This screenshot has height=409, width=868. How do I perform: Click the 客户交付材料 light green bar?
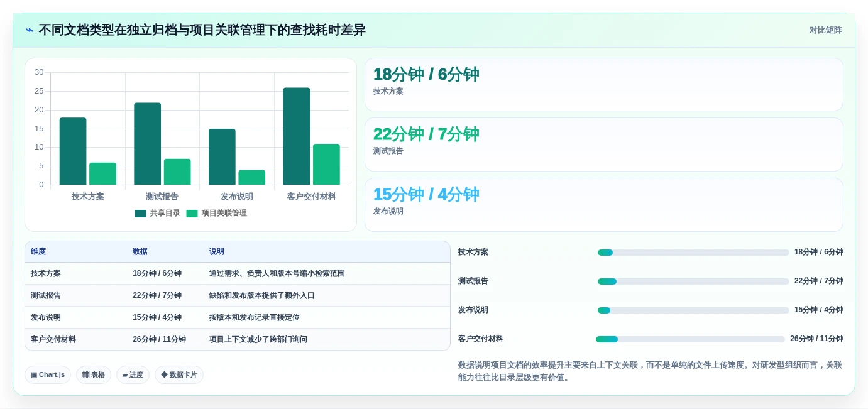326,165
